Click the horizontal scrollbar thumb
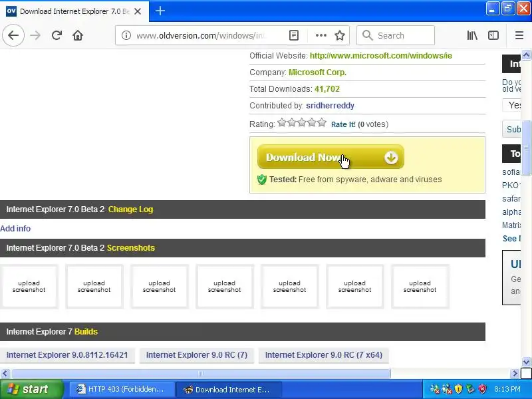This screenshot has height=399, width=532. pos(201,374)
